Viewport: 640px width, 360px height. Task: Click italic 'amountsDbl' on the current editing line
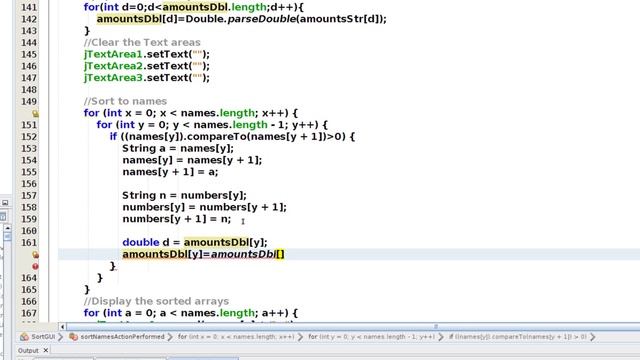(243, 254)
